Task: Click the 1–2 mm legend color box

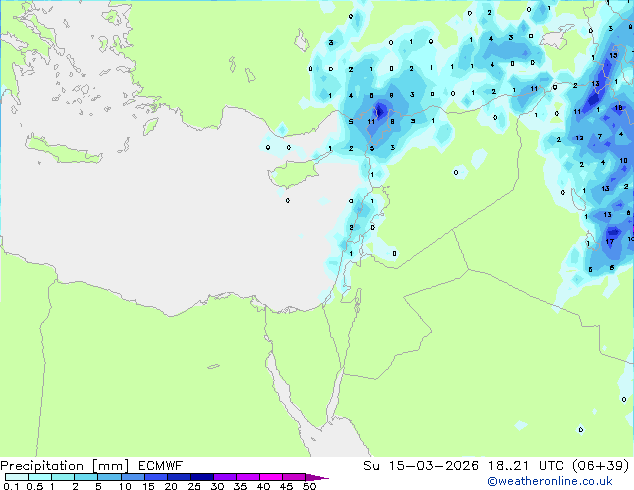Action: [63, 477]
